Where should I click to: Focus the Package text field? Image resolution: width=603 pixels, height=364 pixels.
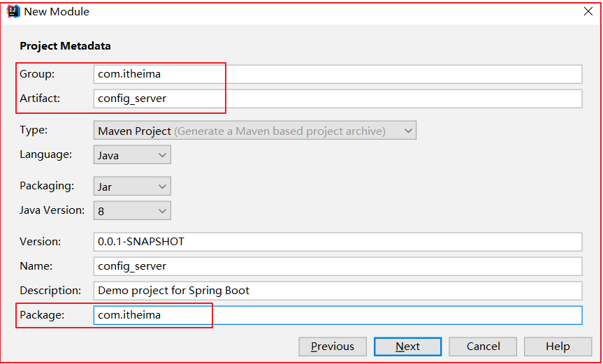[337, 315]
